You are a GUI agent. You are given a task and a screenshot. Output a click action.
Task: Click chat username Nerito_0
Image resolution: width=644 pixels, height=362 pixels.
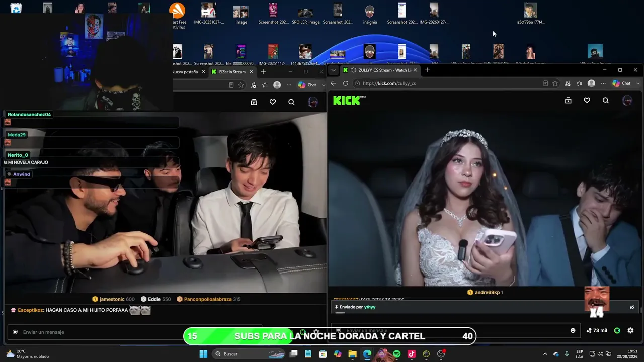point(18,155)
